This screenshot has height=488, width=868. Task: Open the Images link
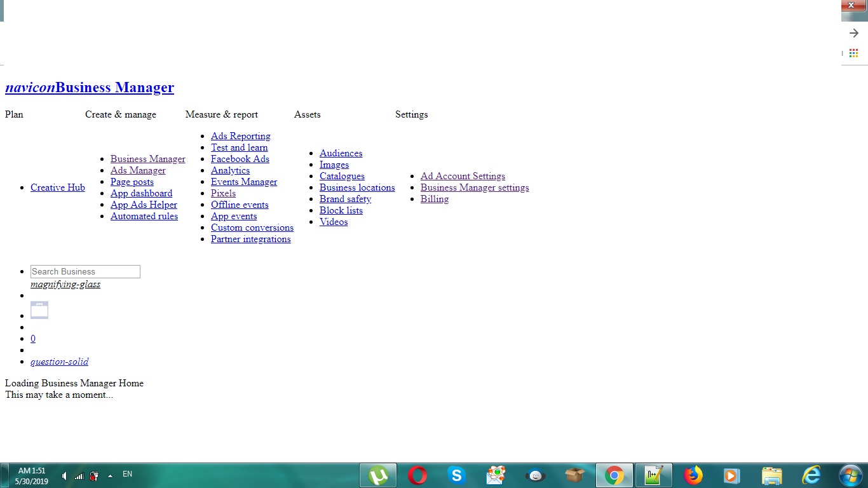(334, 165)
